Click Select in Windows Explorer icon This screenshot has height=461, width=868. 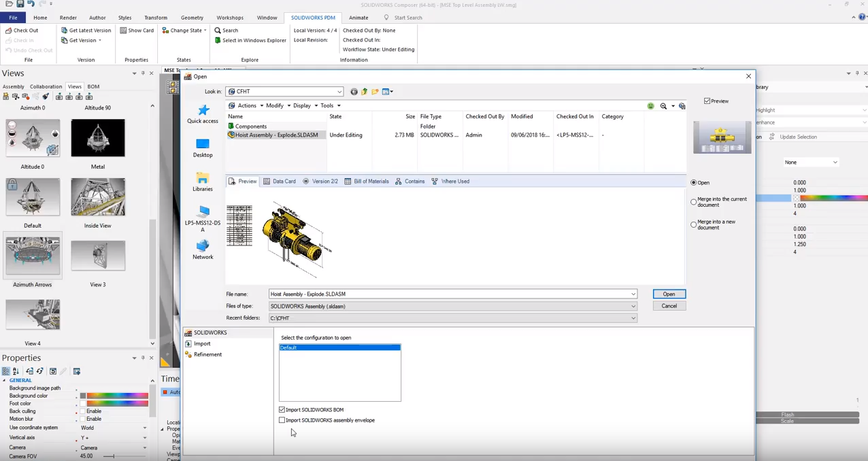coord(218,40)
